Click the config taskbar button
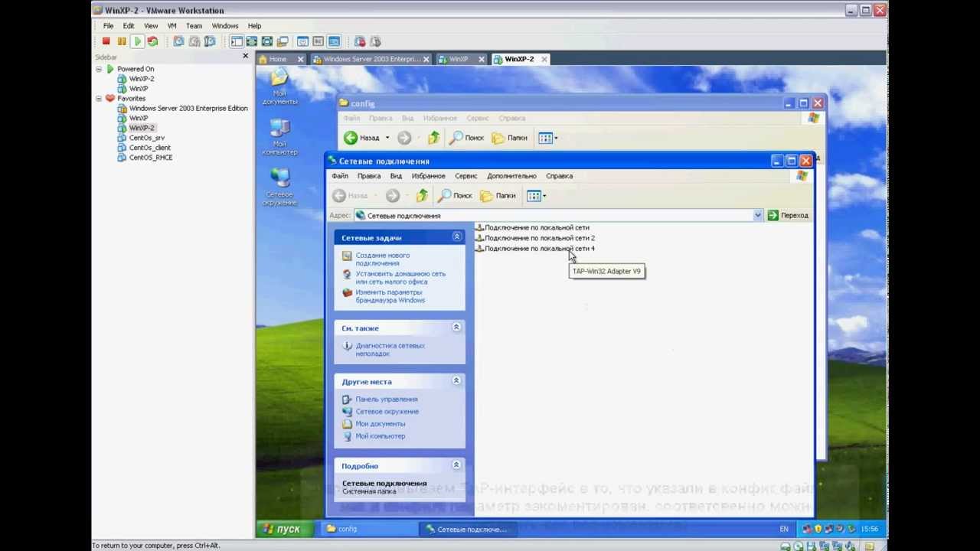This screenshot has width=980, height=551. click(x=369, y=529)
